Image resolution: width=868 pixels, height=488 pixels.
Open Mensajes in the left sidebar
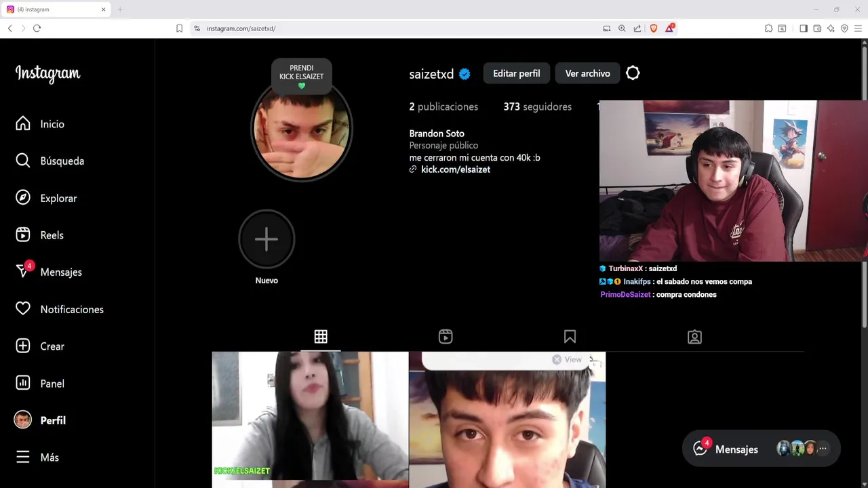click(x=49, y=272)
